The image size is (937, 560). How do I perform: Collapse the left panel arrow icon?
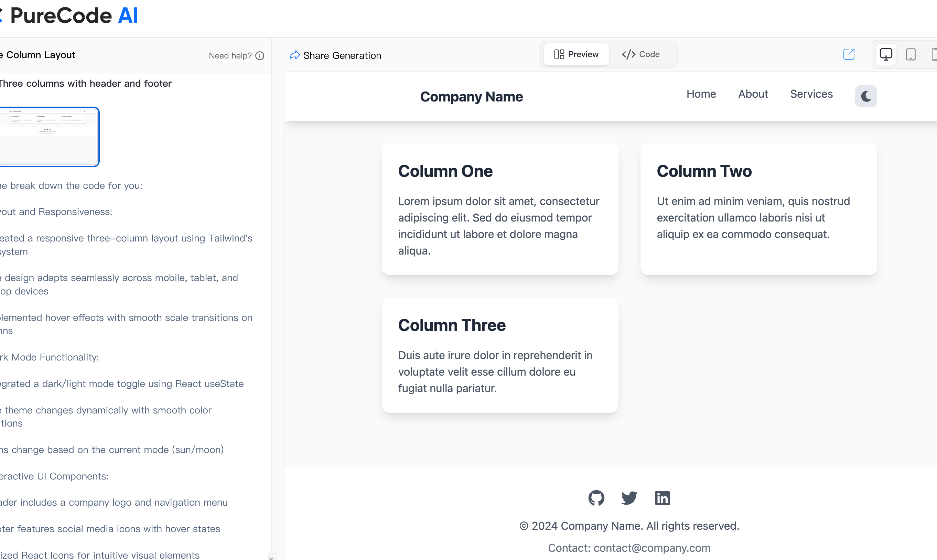coord(272,557)
